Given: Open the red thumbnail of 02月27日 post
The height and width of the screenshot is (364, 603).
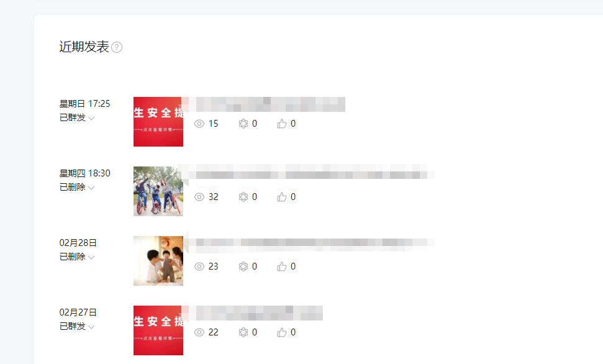Looking at the screenshot, I should [158, 330].
